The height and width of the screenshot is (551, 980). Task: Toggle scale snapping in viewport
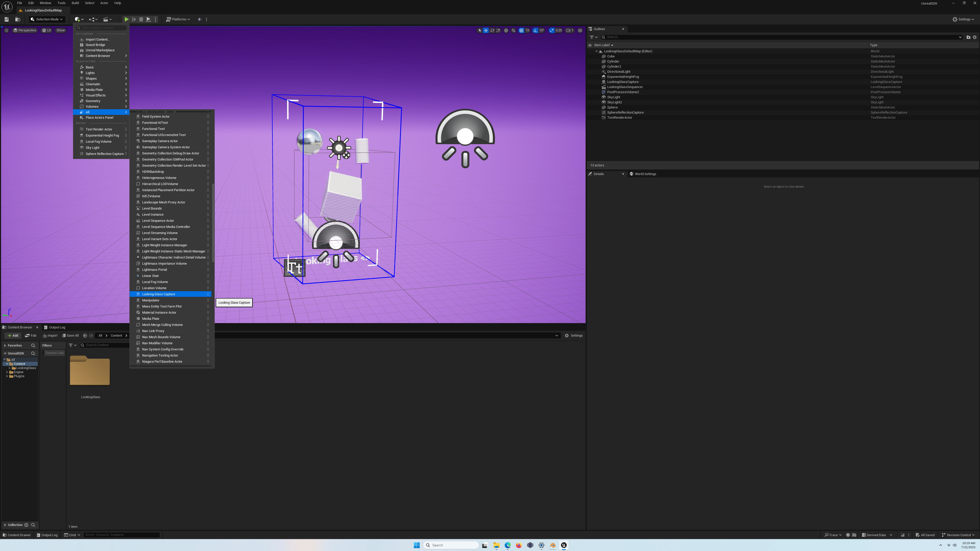(x=552, y=30)
